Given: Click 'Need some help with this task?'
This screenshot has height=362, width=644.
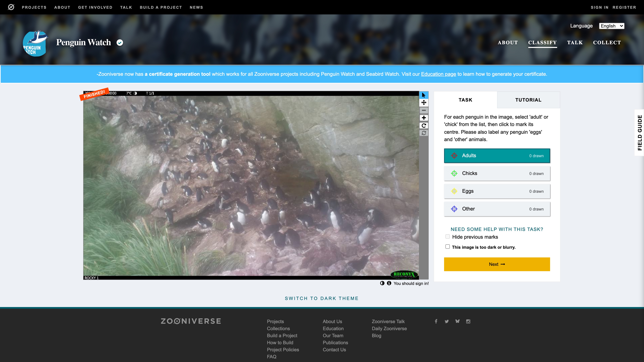Looking at the screenshot, I should (x=497, y=229).
